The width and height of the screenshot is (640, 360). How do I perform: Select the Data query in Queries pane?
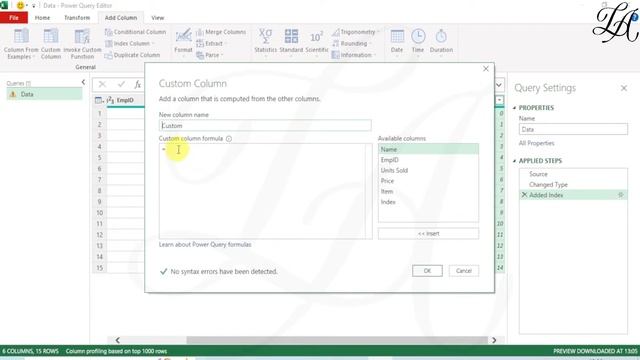(x=44, y=94)
